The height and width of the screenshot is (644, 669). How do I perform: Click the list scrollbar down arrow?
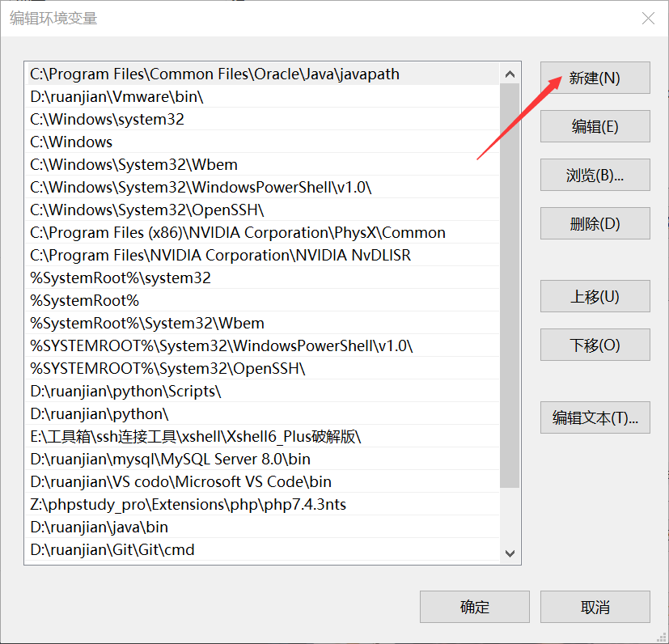(x=510, y=553)
